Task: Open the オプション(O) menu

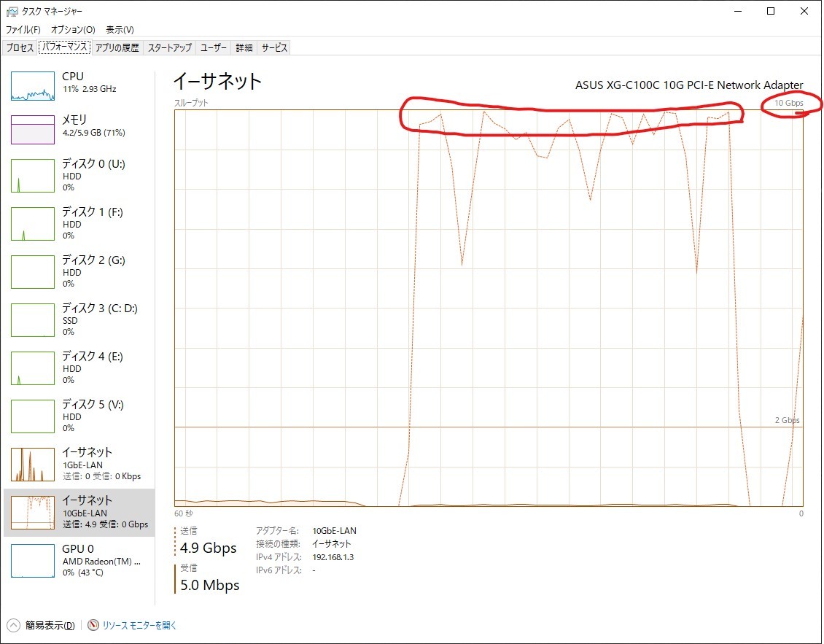Action: 73,29
